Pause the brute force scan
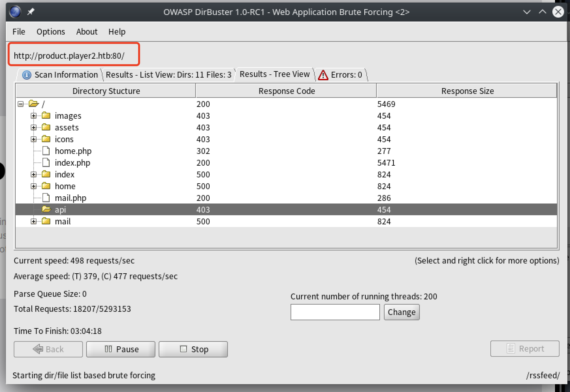 121,349
